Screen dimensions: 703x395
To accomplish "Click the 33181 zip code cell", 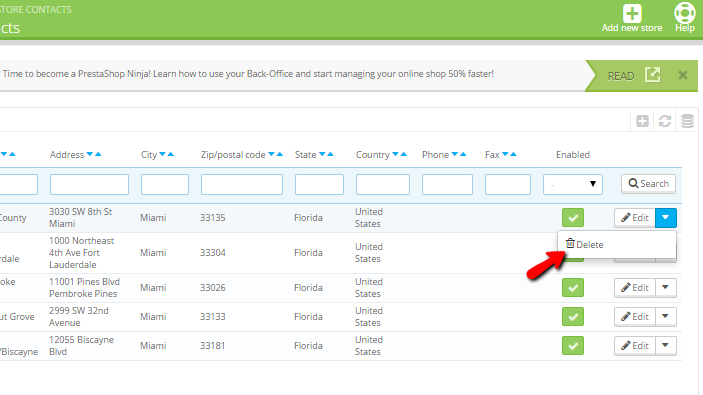I will click(x=213, y=346).
